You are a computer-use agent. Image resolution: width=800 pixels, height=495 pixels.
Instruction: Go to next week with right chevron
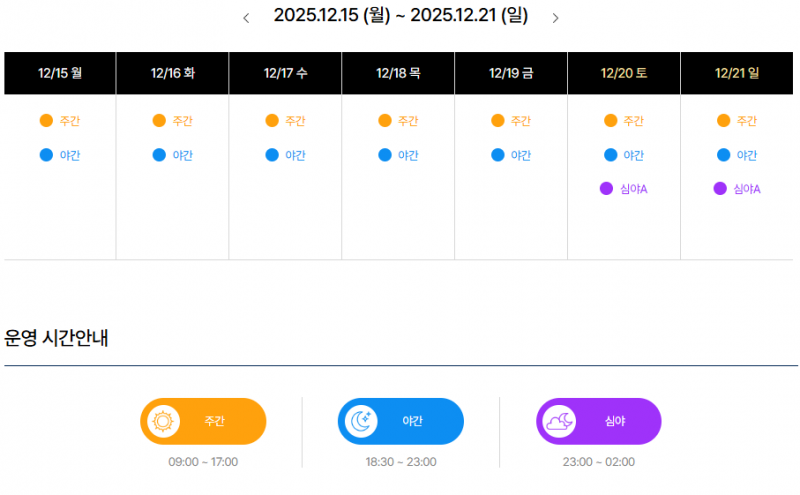[x=556, y=17]
